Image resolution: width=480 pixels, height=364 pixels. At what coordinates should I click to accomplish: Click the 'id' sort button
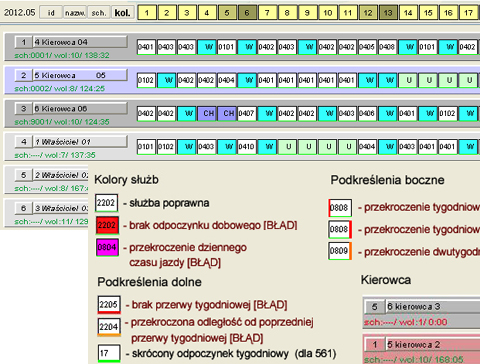[51, 13]
